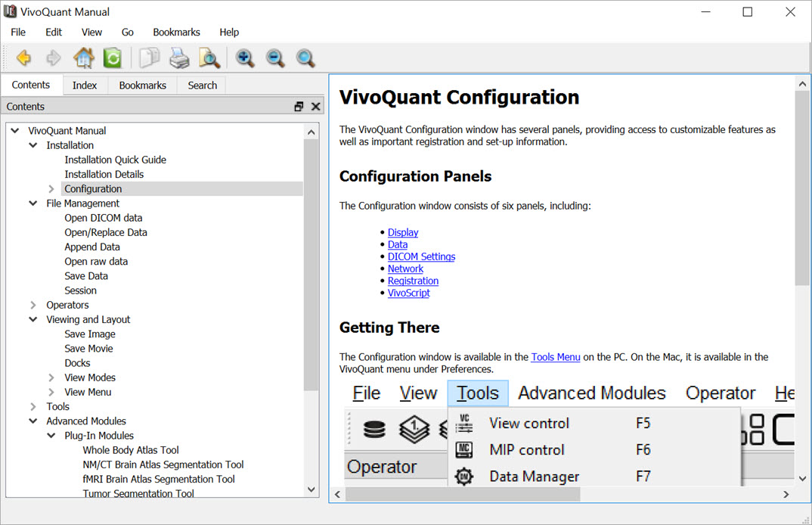
Task: Go to the Home page icon
Action: click(x=83, y=58)
